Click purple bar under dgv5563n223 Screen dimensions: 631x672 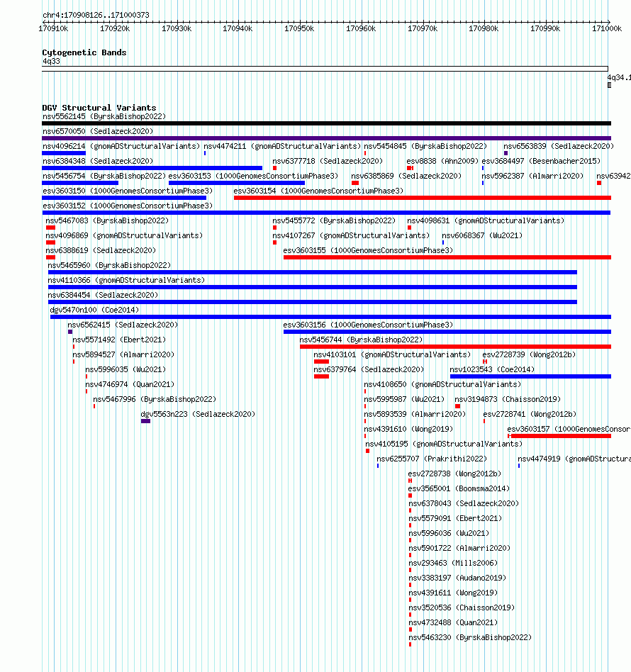tap(146, 421)
